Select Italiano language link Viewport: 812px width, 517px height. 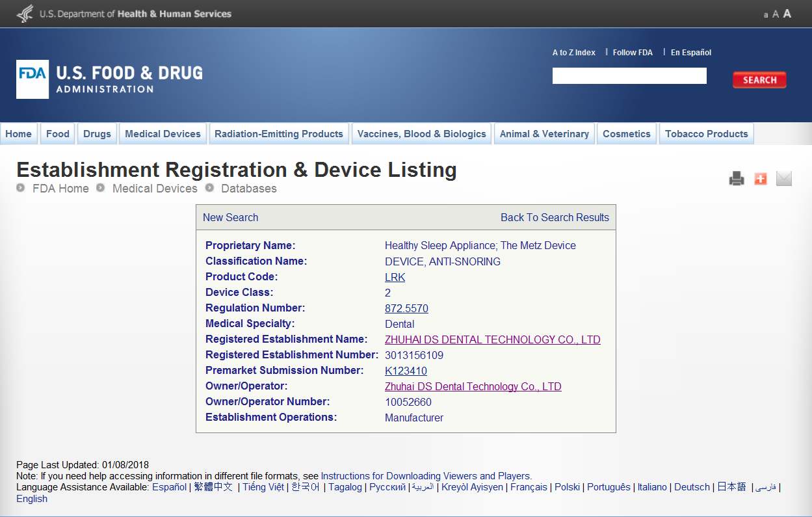(x=652, y=487)
